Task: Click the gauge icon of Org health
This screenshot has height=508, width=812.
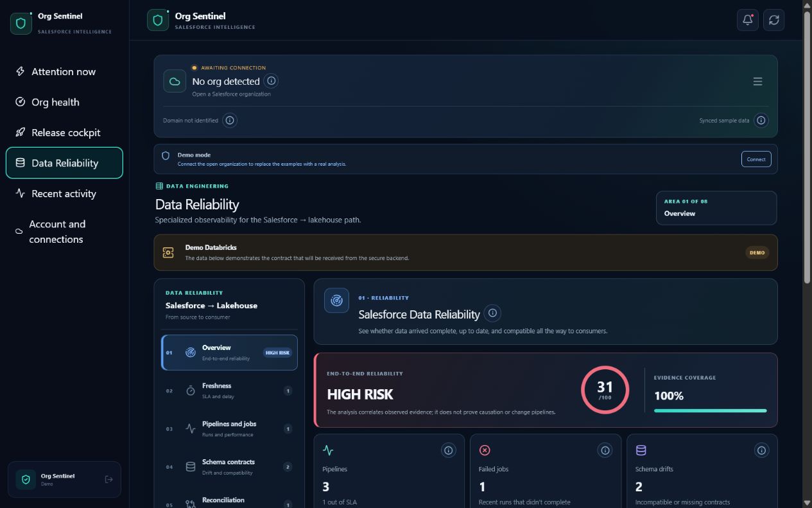Action: pos(21,102)
